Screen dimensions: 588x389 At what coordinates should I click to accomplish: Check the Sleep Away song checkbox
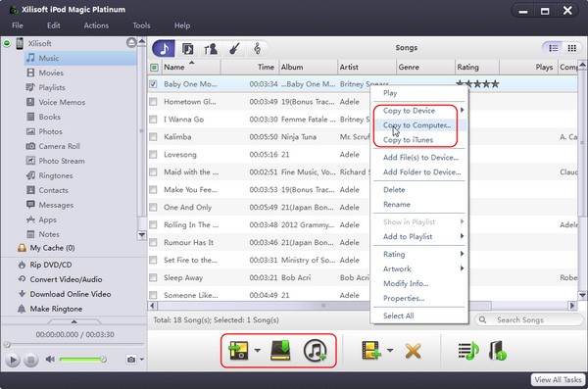click(153, 277)
